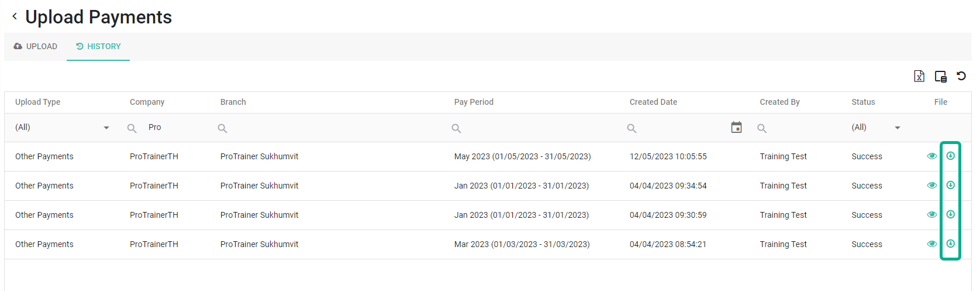Sort by Created Date column header
This screenshot has height=291, width=980.
click(653, 102)
